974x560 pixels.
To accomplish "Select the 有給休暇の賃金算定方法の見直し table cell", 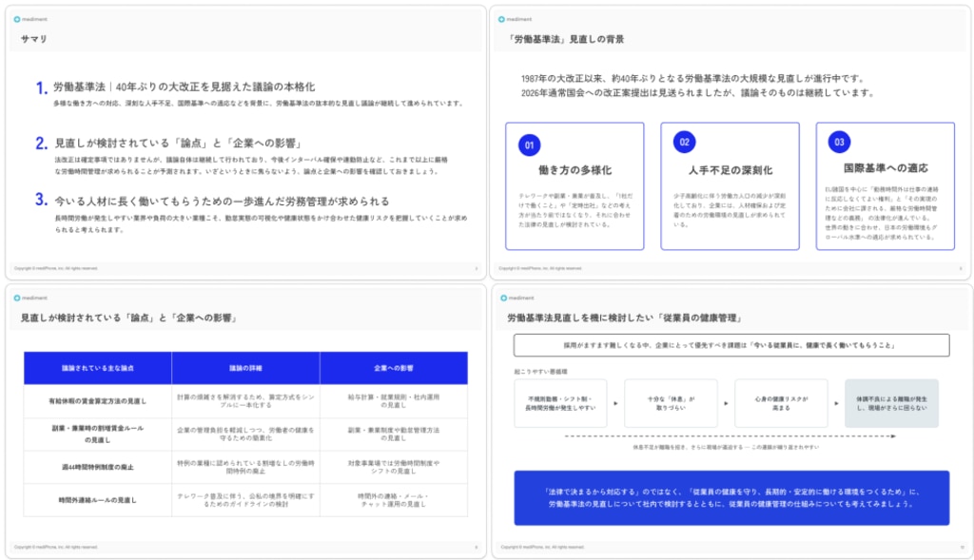I will [x=98, y=401].
